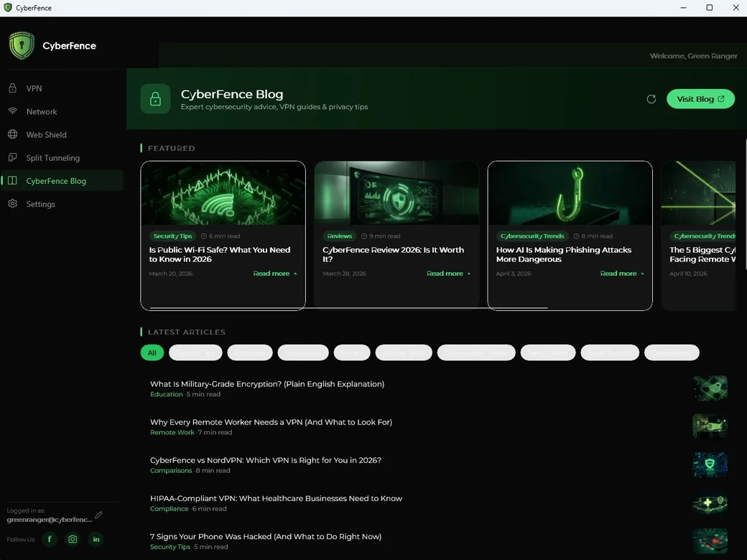Screen dimensions: 747x560
Task: Click the Comparisons category under the NordVPN article
Action: coord(171,470)
